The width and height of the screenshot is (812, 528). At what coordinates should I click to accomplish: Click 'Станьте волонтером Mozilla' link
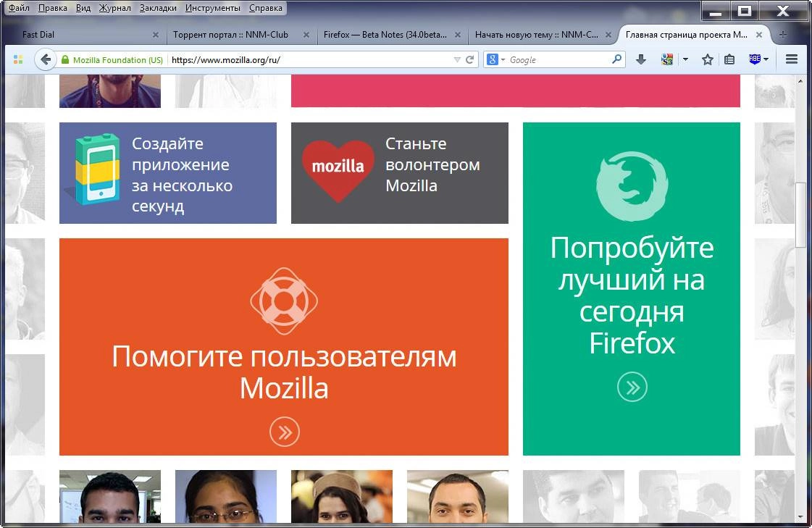point(432,164)
